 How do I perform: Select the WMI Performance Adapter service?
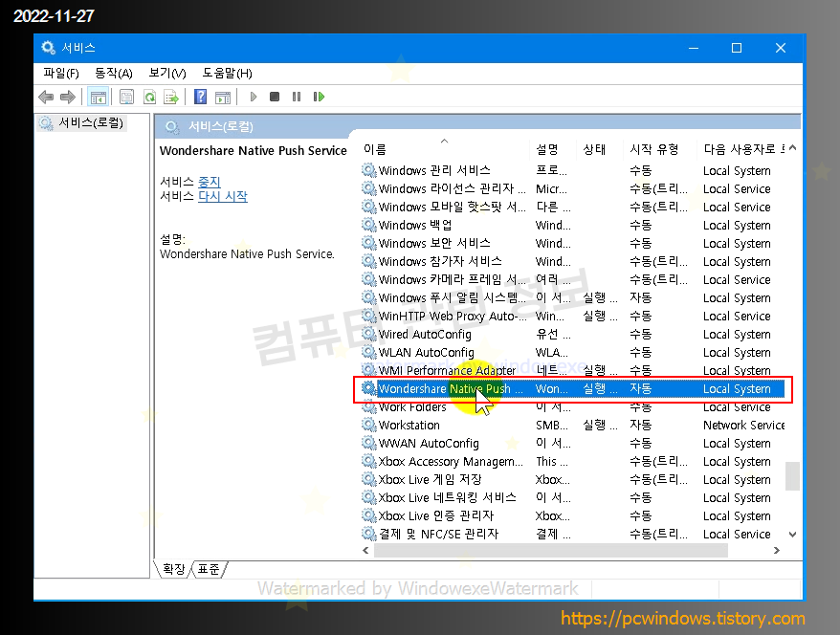[573, 370]
